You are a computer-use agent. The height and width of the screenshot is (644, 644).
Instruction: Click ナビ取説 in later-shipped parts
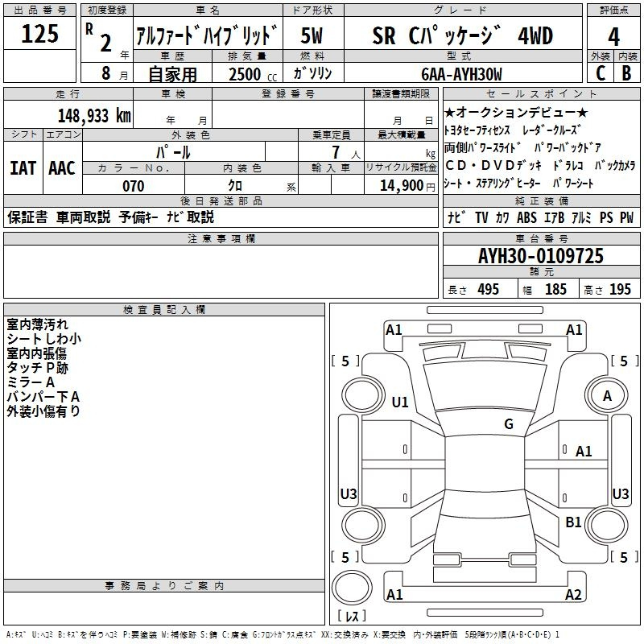[x=190, y=217]
